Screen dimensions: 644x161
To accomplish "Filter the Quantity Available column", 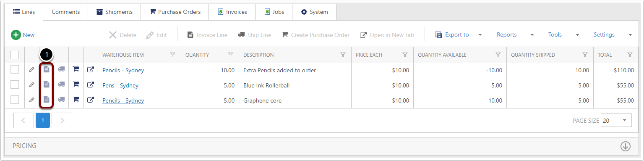I will click(498, 55).
